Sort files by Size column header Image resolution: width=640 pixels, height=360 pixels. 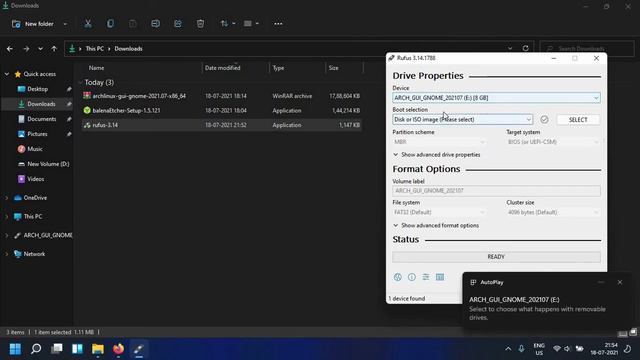click(x=334, y=68)
